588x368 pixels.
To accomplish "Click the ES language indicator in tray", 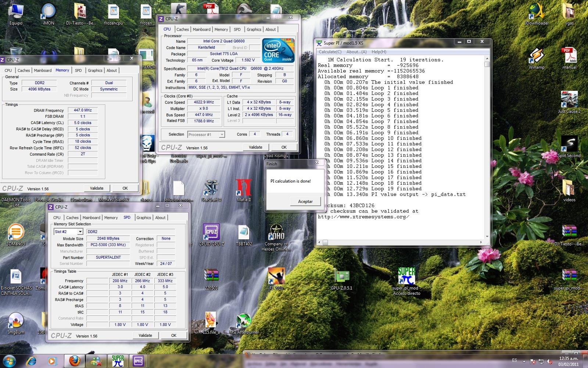I will [x=514, y=360].
